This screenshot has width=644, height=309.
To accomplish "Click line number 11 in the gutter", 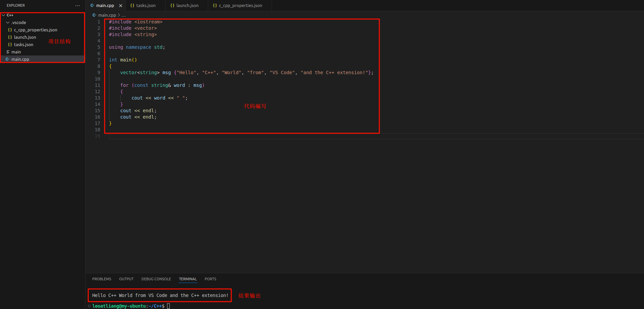I will pos(97,85).
